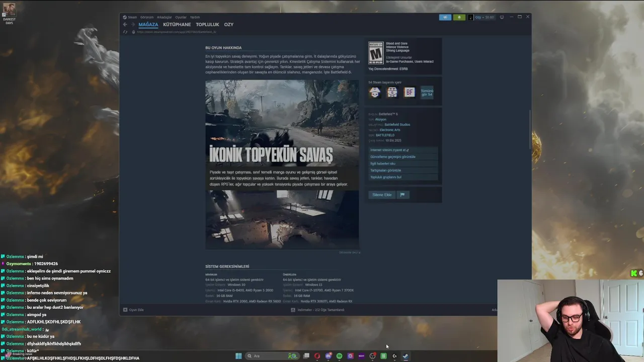
Task: Open the Topluluk gruplarını bul link
Action: point(403,177)
